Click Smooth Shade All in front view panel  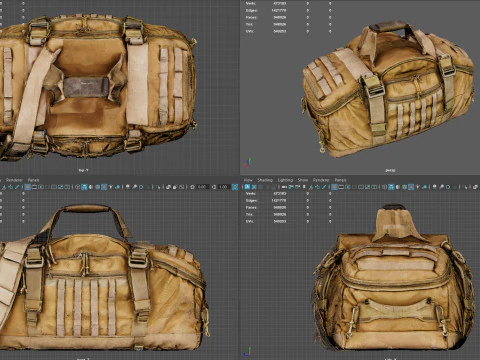(84, 187)
